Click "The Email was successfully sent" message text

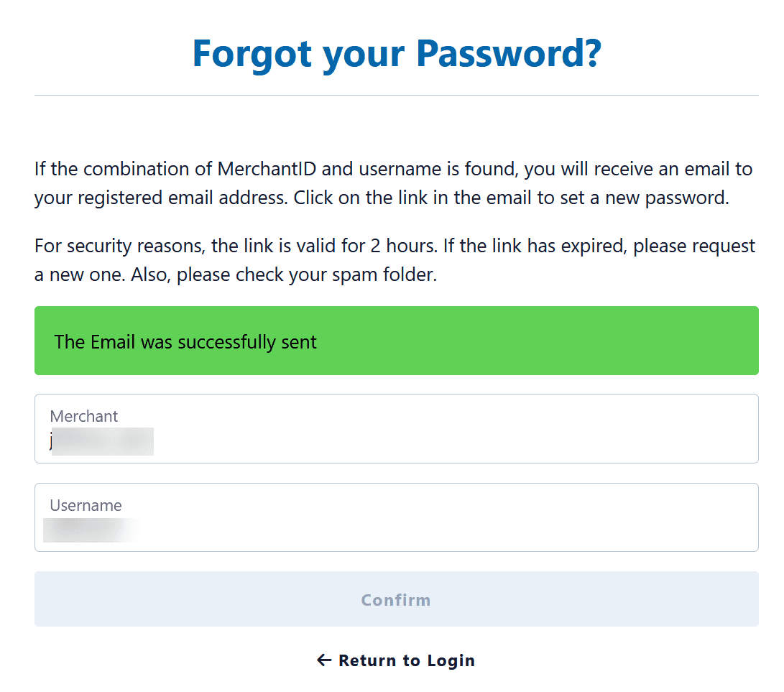coord(185,342)
